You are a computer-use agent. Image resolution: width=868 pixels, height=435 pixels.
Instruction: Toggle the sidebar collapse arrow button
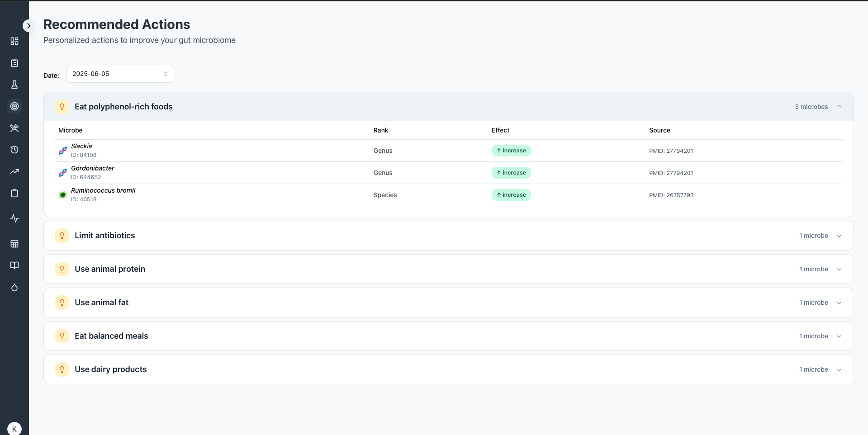[29, 26]
